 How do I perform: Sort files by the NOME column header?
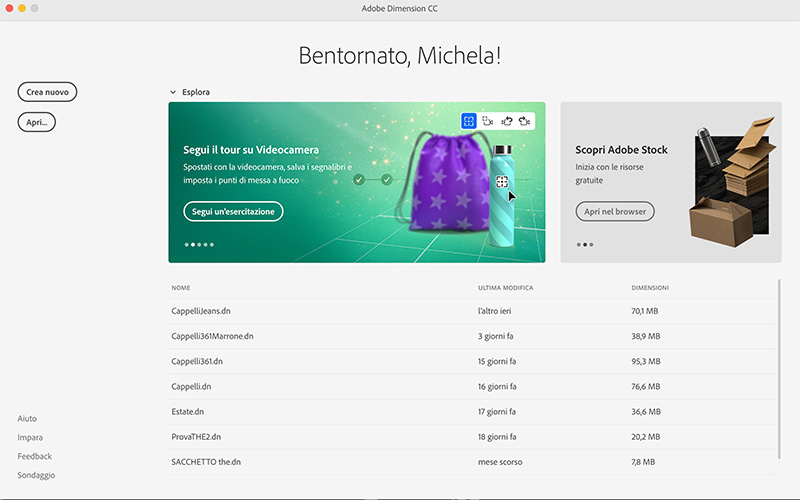[181, 288]
